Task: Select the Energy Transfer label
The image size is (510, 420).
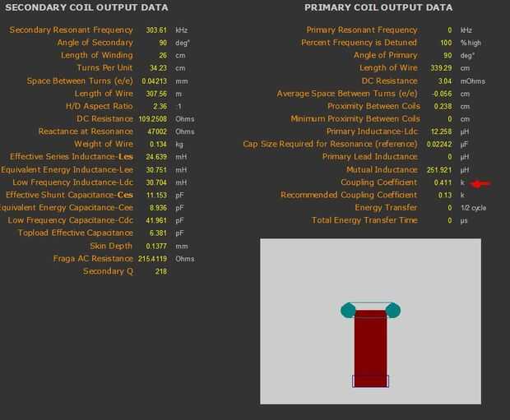Action: click(x=386, y=208)
